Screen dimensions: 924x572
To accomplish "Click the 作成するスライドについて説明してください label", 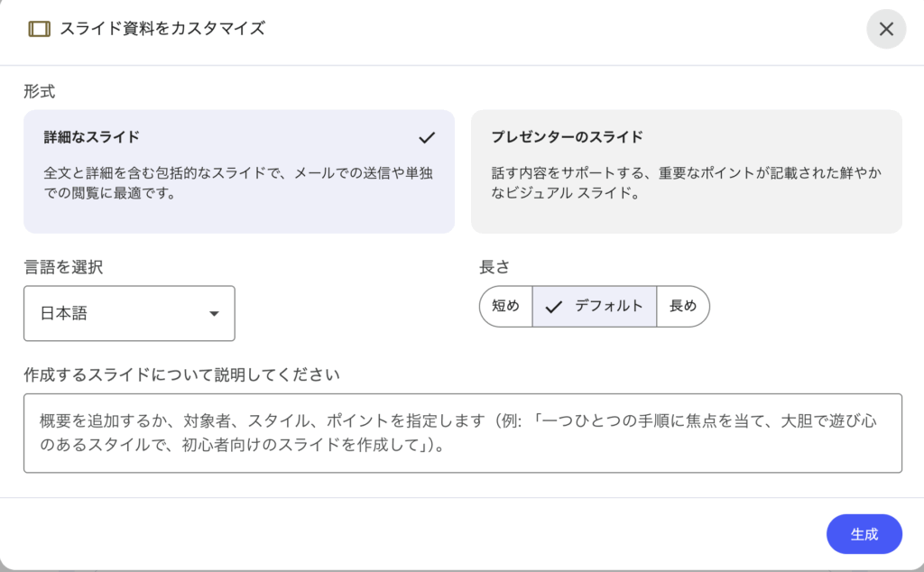I will pyautogui.click(x=187, y=374).
